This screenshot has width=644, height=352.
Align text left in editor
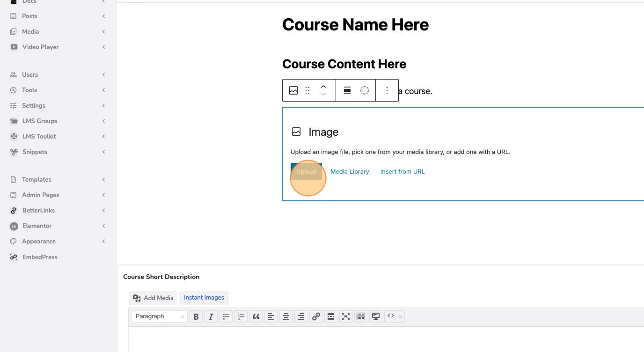coord(271,317)
